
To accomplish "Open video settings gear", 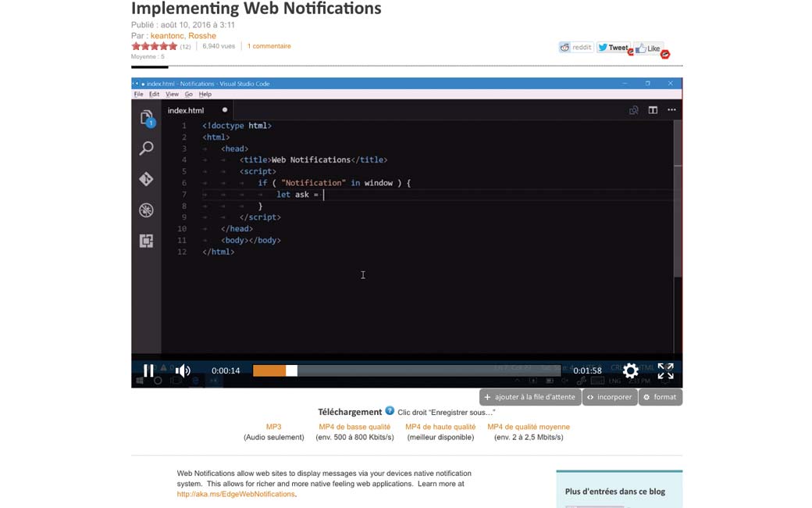I will (x=630, y=370).
